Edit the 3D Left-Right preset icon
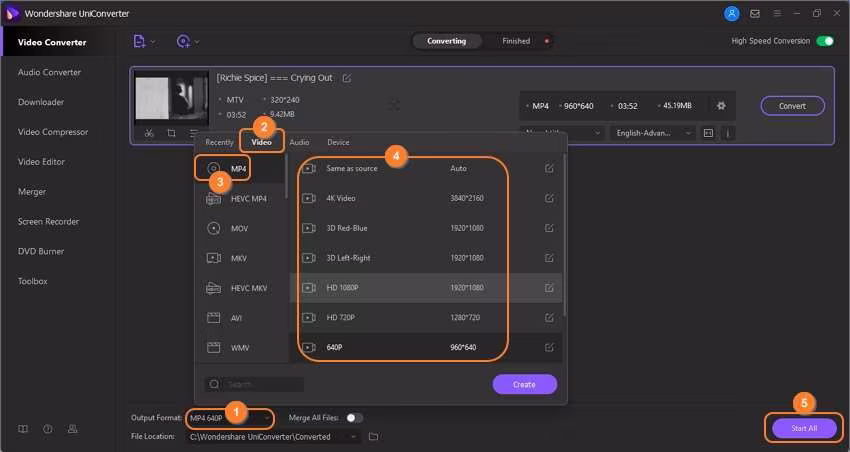Viewport: 850px width, 452px height. (549, 258)
